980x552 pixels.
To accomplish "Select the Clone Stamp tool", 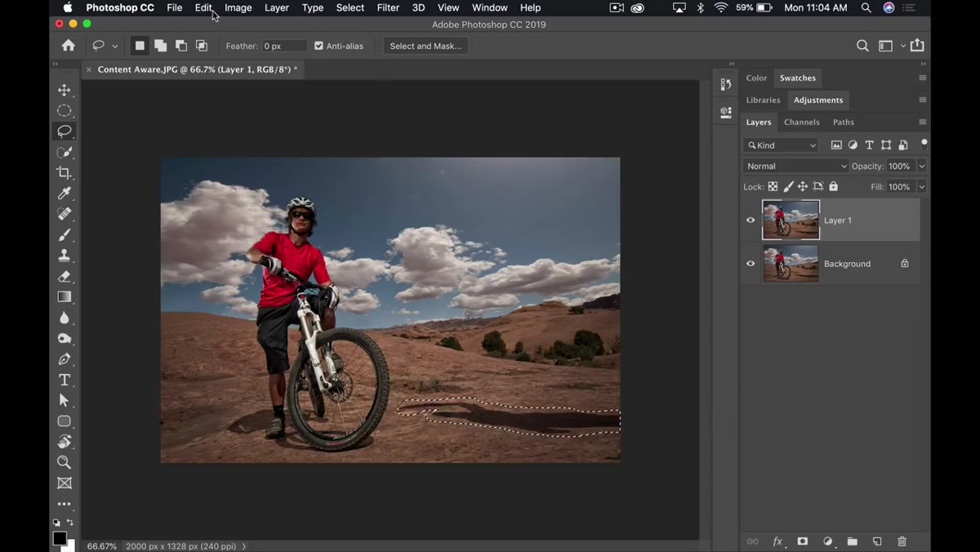I will 64,256.
